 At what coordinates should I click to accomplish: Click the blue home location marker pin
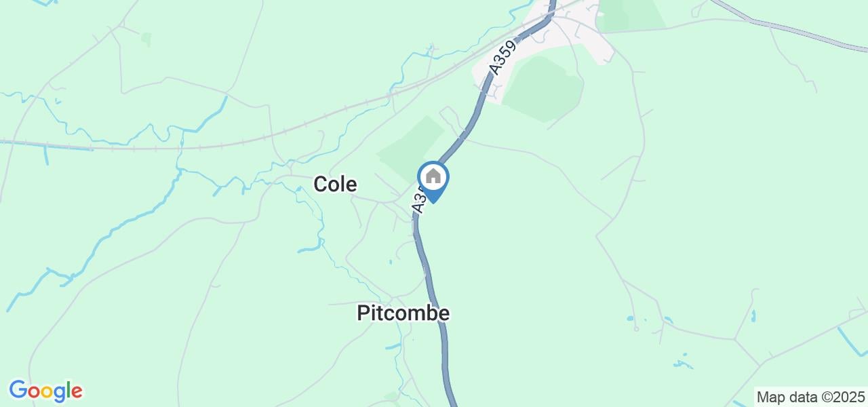click(433, 181)
